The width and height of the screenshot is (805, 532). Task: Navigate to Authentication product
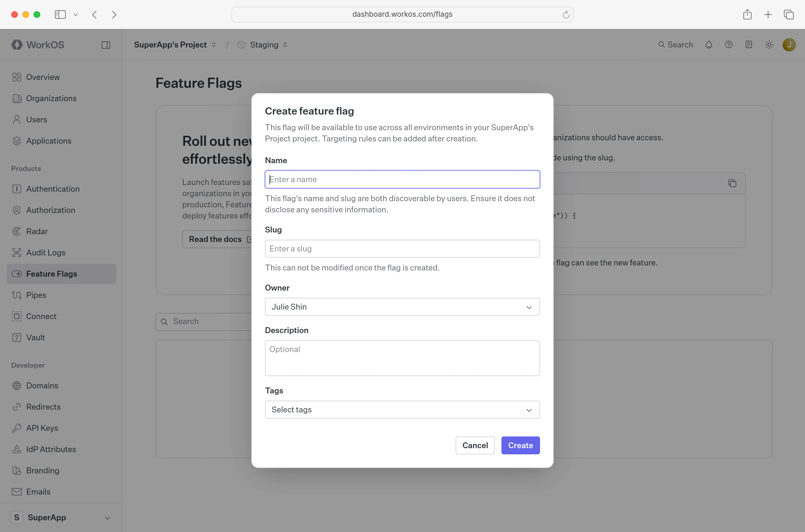click(61, 189)
